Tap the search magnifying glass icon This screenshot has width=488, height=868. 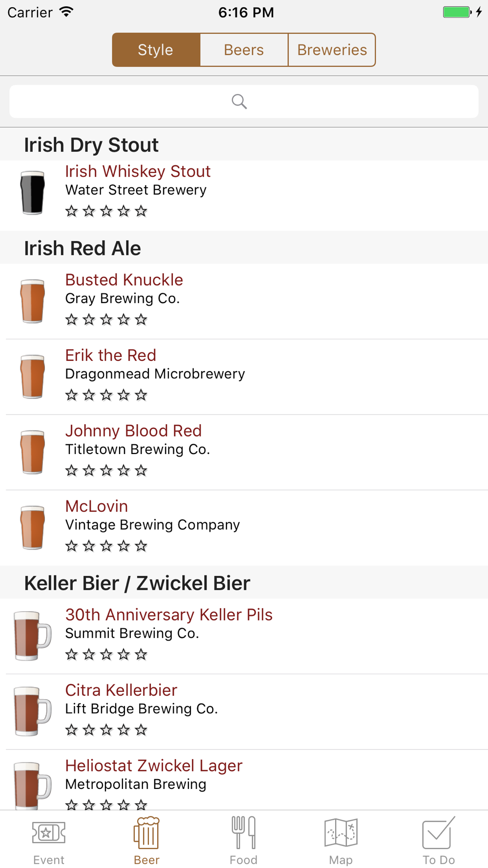[x=239, y=101]
